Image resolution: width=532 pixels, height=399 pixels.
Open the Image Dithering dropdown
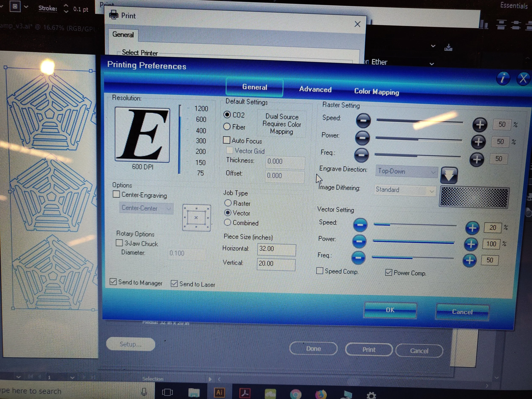pyautogui.click(x=405, y=190)
